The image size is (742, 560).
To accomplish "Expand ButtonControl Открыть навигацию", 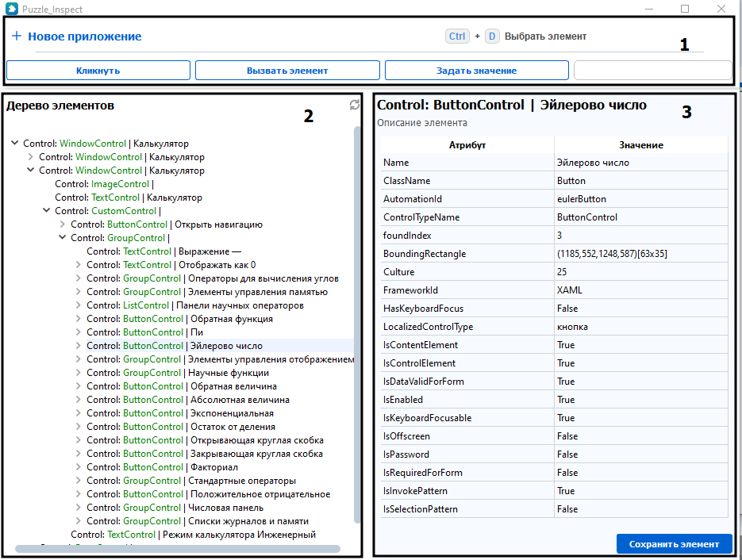I will (63, 224).
